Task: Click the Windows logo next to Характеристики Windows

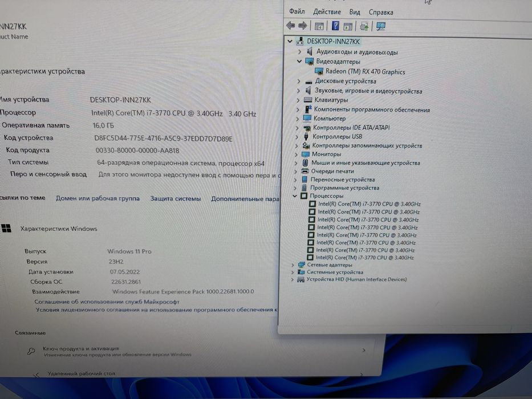Action: 6,229
